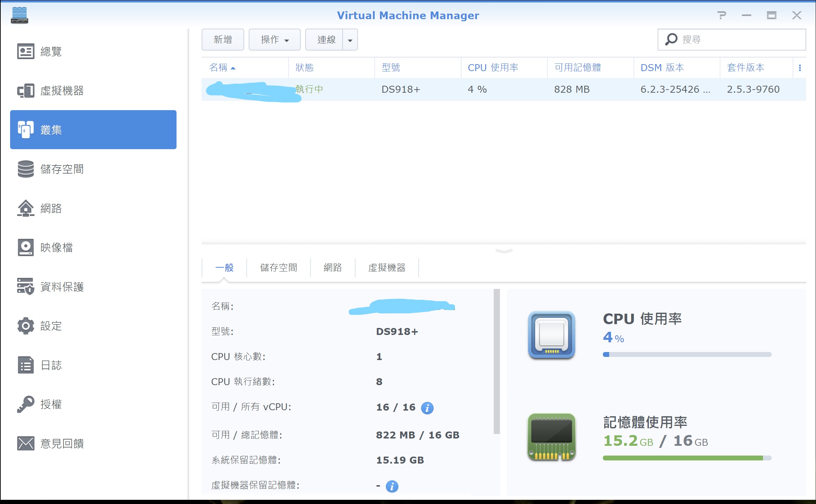Click the 搜尋 search input field

(740, 40)
